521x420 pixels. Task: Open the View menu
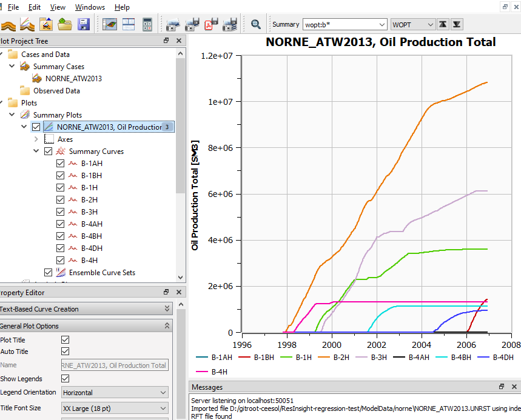click(57, 7)
